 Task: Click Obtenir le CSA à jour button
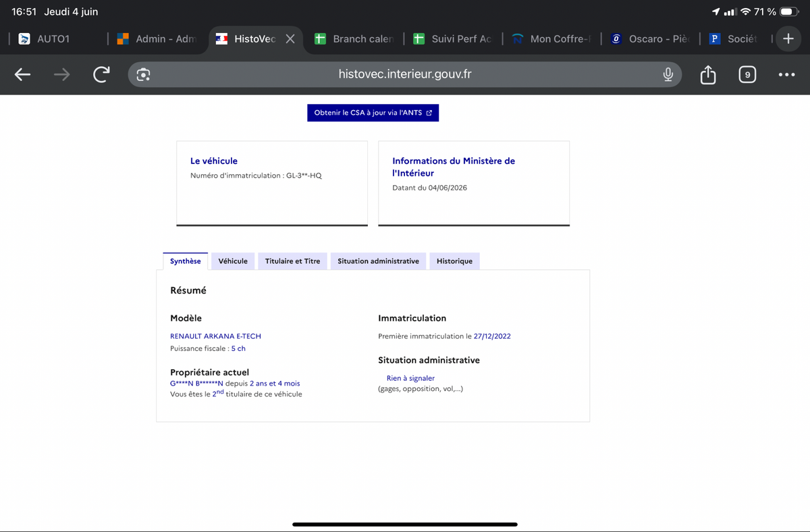pos(373,113)
